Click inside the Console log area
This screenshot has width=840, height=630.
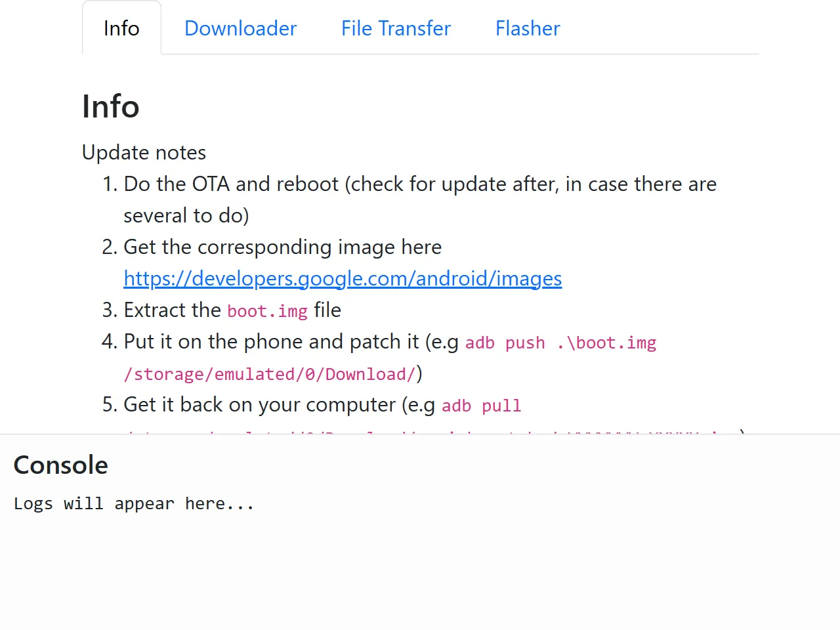pos(420,558)
